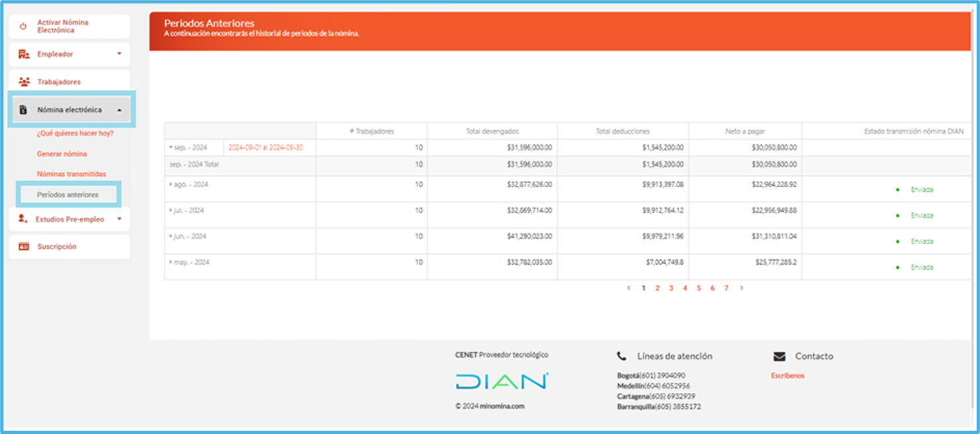The image size is (980, 434).
Task: Open Activar Nómina Electrónica menu item
Action: tap(69, 27)
